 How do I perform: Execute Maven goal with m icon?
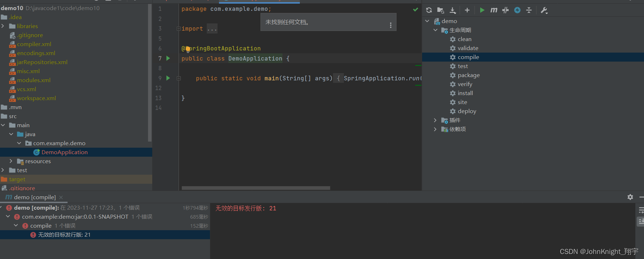tap(494, 10)
